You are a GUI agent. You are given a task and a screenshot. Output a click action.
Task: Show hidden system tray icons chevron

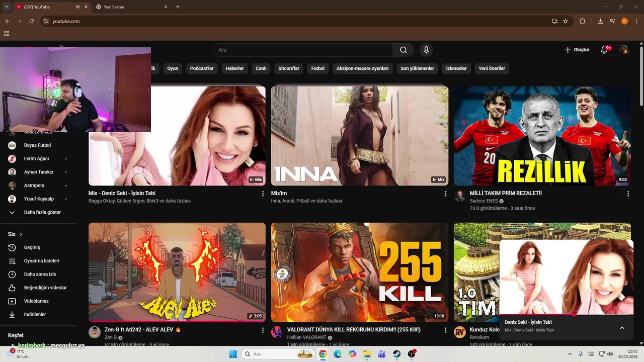[x=570, y=354]
